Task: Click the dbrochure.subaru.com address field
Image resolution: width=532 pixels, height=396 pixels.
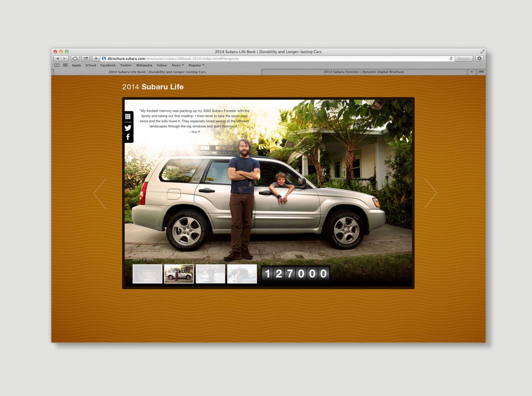Action: click(x=277, y=59)
